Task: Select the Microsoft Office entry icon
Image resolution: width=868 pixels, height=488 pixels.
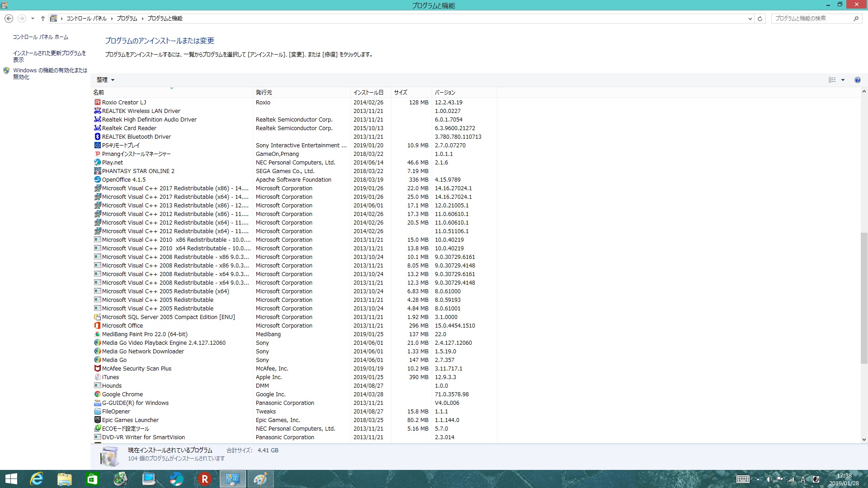Action: coord(97,326)
